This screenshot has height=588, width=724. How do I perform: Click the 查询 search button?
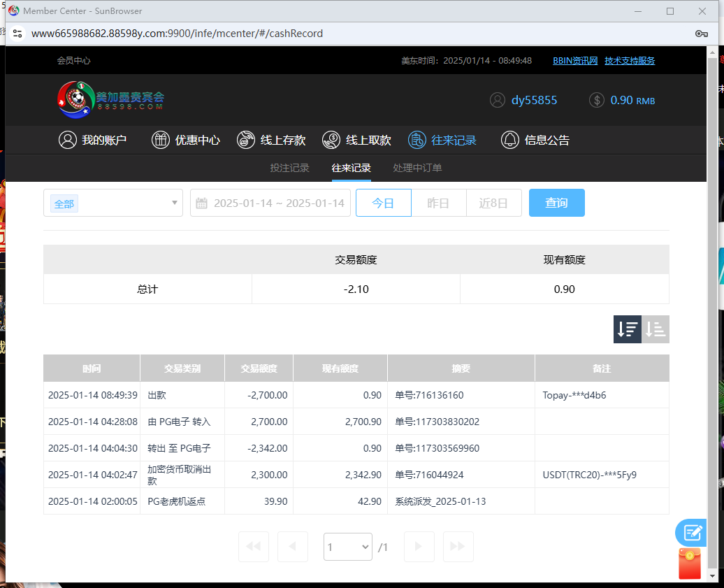pos(556,203)
